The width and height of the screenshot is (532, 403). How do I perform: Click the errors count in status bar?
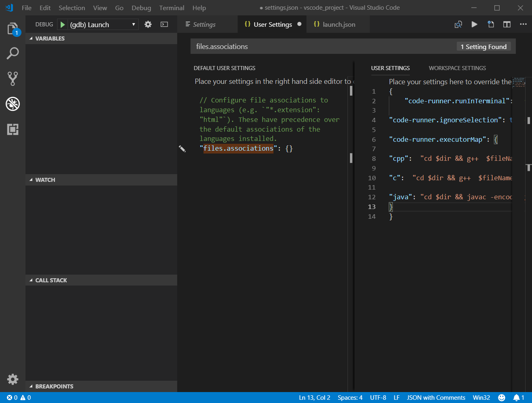[x=12, y=398]
